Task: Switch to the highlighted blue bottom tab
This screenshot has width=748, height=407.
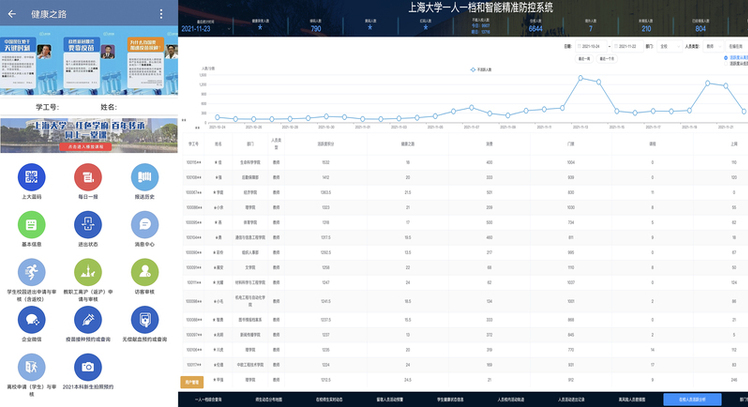Action: pyautogui.click(x=691, y=399)
